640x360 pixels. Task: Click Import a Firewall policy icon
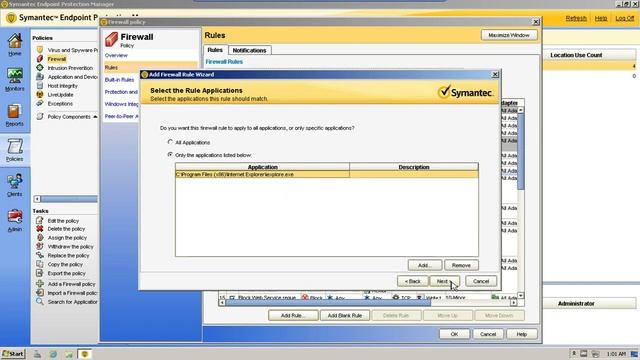coord(40,293)
